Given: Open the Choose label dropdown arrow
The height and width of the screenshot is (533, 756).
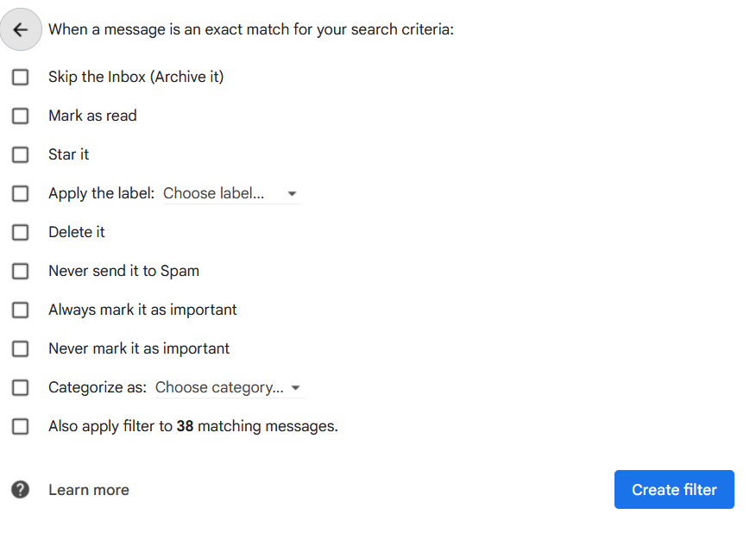Looking at the screenshot, I should coord(292,194).
